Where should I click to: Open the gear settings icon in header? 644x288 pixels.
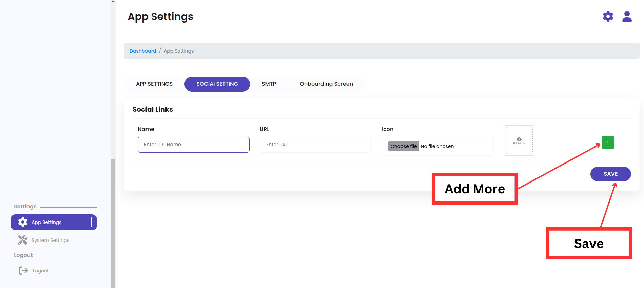(x=608, y=16)
